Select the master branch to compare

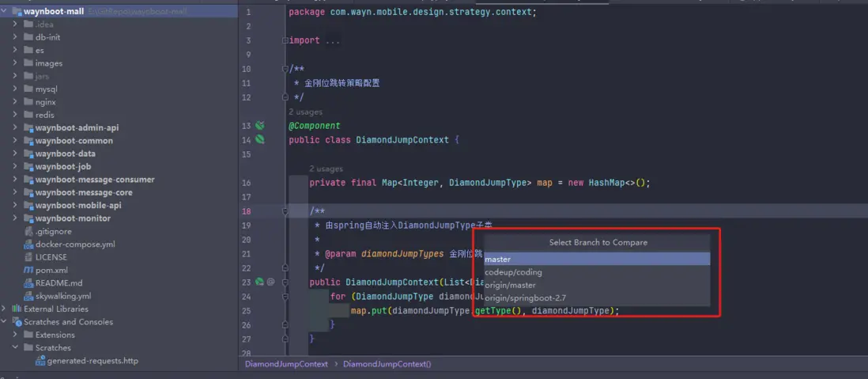coord(597,259)
